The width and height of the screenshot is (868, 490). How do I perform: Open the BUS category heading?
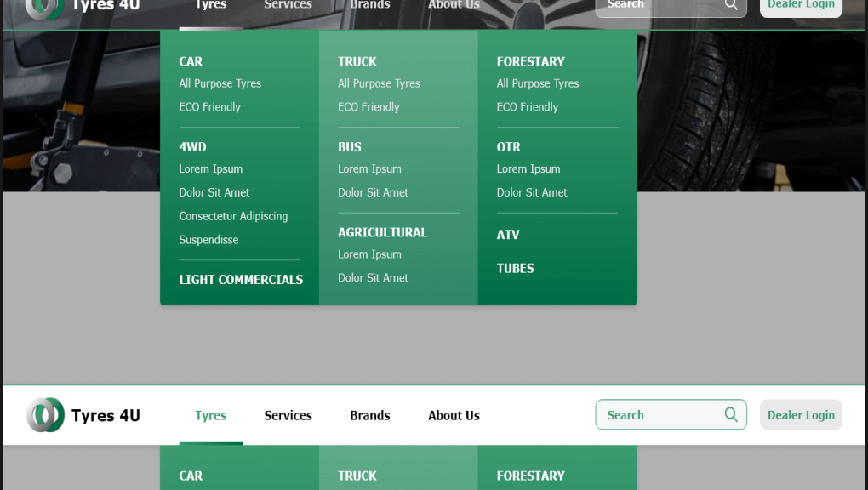pos(349,146)
